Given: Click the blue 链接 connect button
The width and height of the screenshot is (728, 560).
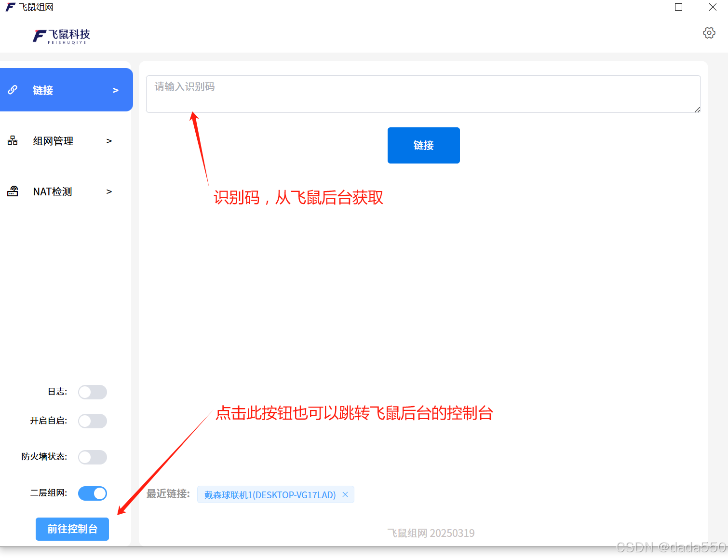Looking at the screenshot, I should point(424,145).
